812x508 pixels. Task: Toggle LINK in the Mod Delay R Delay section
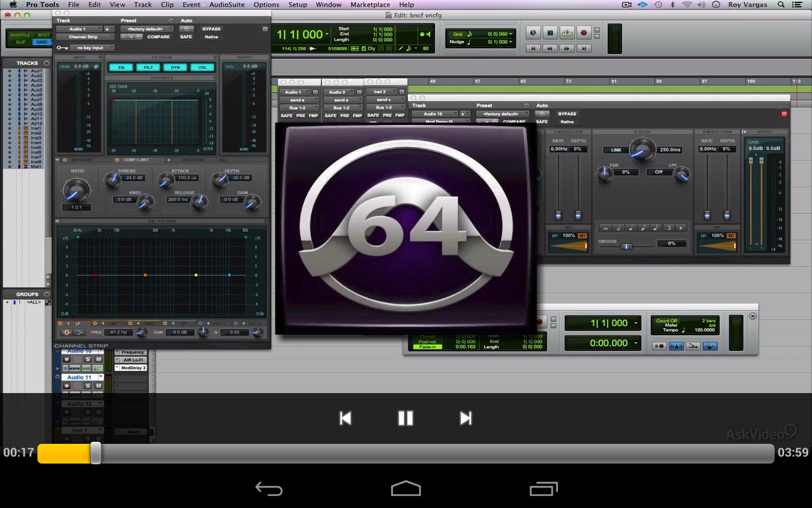[x=616, y=150]
